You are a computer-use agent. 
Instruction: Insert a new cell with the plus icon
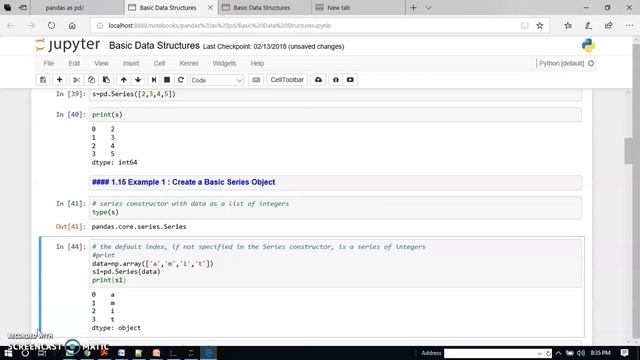click(60, 80)
